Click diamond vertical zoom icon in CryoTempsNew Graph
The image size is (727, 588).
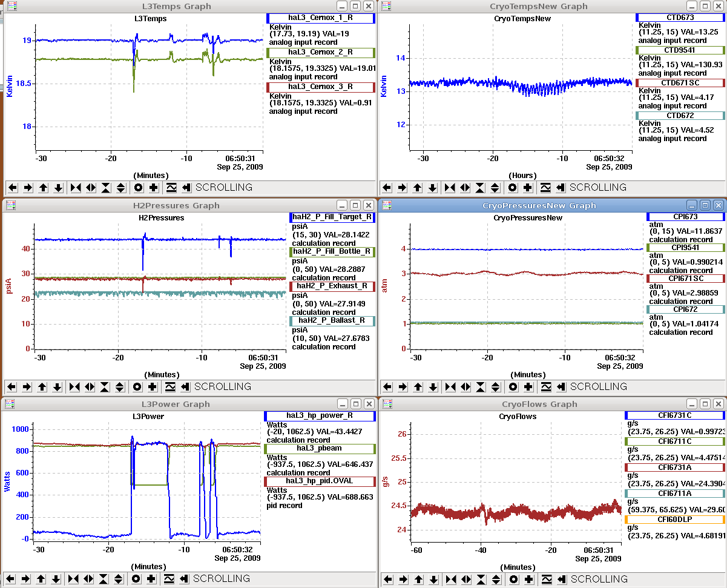click(x=495, y=188)
